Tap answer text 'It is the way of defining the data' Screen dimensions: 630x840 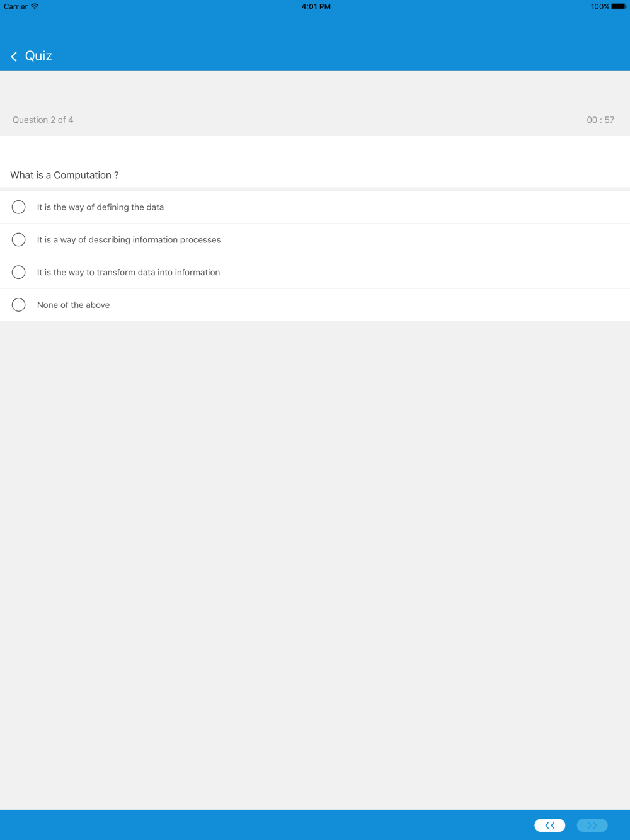pyautogui.click(x=100, y=207)
